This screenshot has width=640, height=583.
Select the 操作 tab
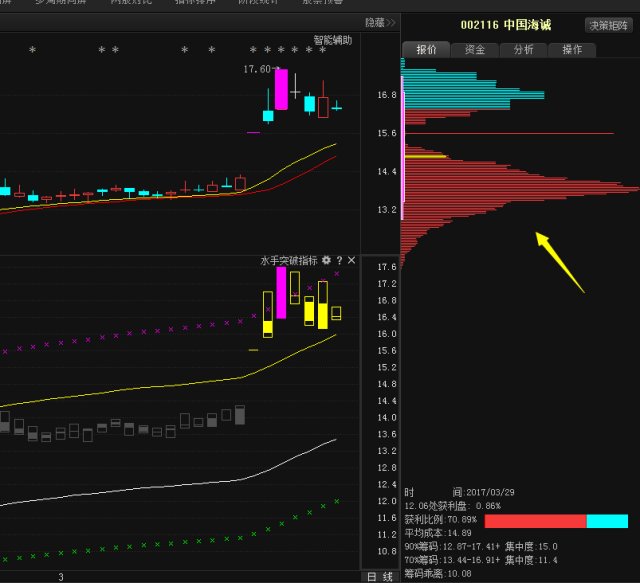pos(572,50)
